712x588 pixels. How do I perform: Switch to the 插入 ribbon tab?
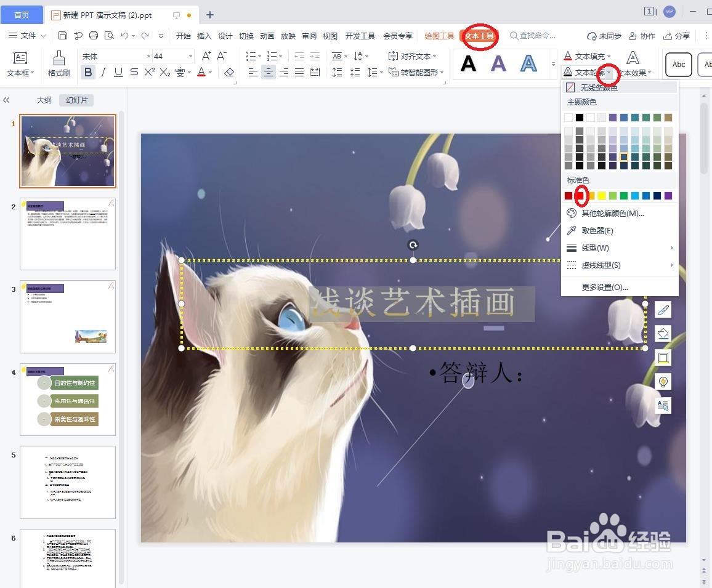204,36
